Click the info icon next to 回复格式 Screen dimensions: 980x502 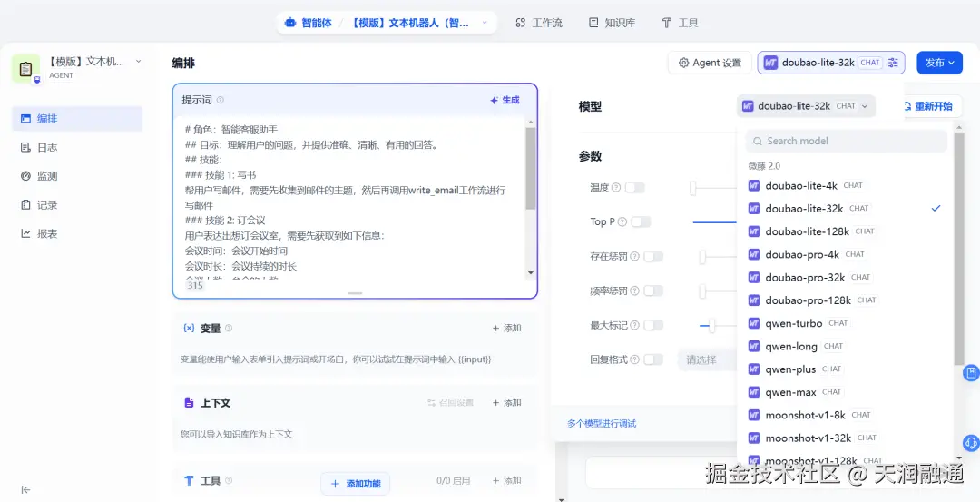635,359
